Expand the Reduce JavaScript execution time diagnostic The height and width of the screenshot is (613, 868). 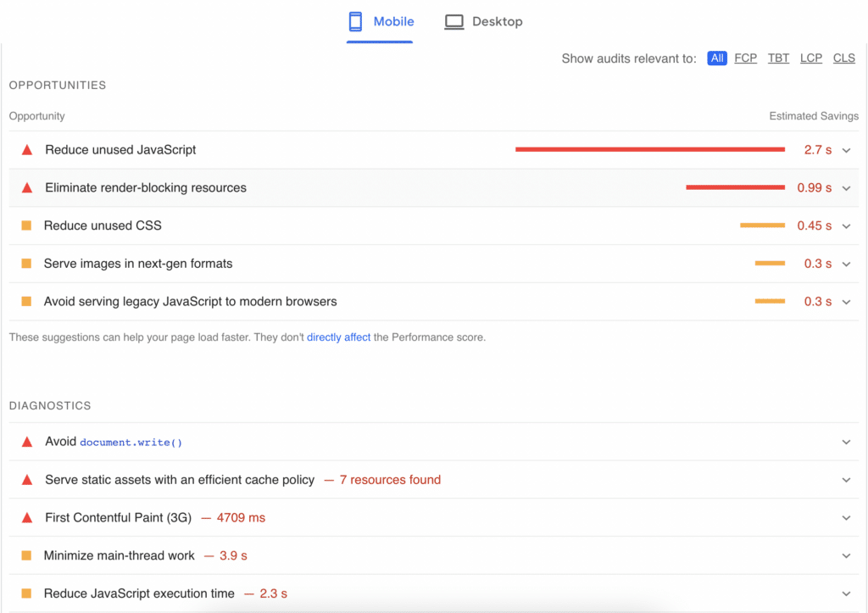[845, 593]
